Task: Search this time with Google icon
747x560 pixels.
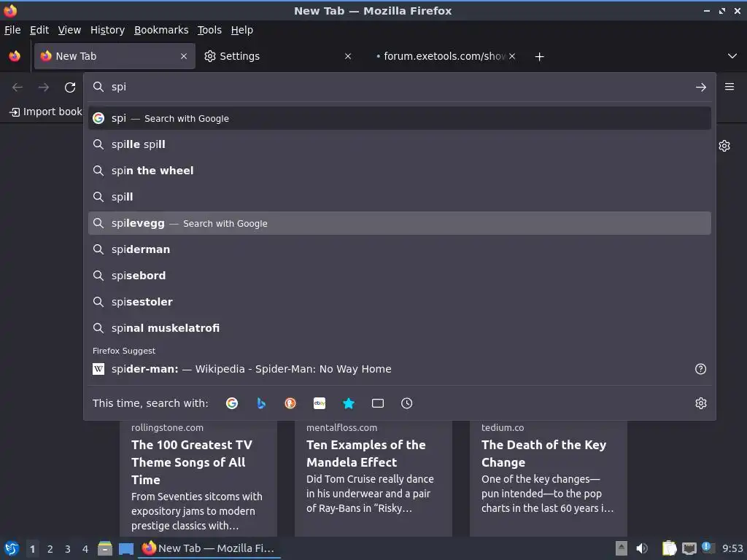Action: coord(232,403)
